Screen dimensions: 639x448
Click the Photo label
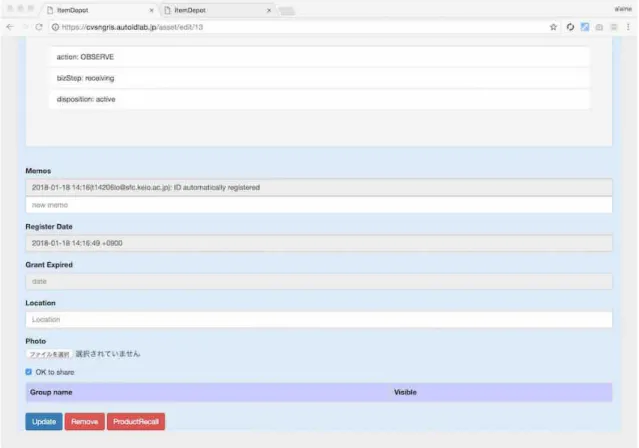36,341
